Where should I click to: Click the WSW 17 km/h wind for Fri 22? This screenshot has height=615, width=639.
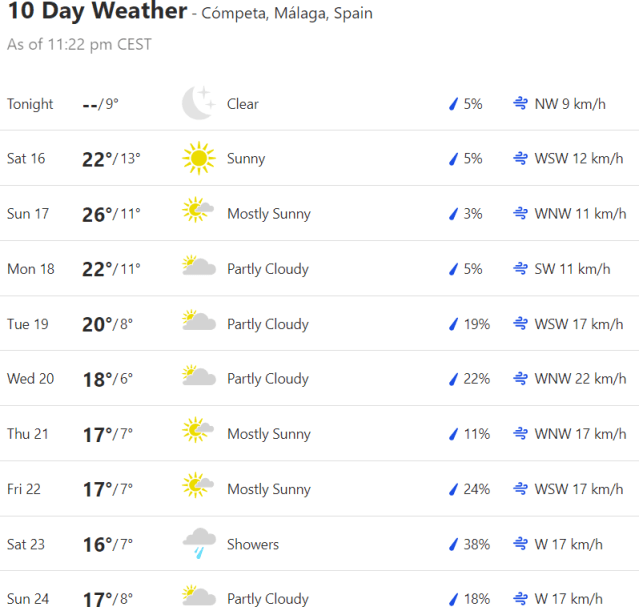[579, 489]
